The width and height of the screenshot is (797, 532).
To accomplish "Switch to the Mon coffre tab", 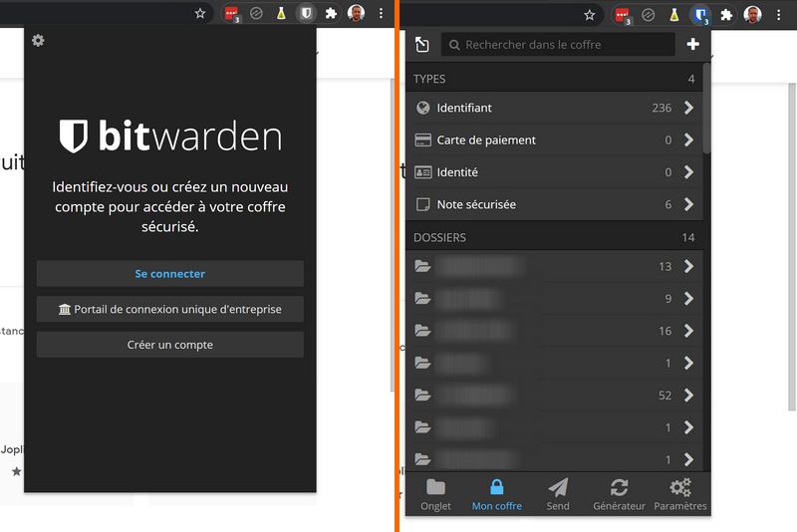I will 496,494.
